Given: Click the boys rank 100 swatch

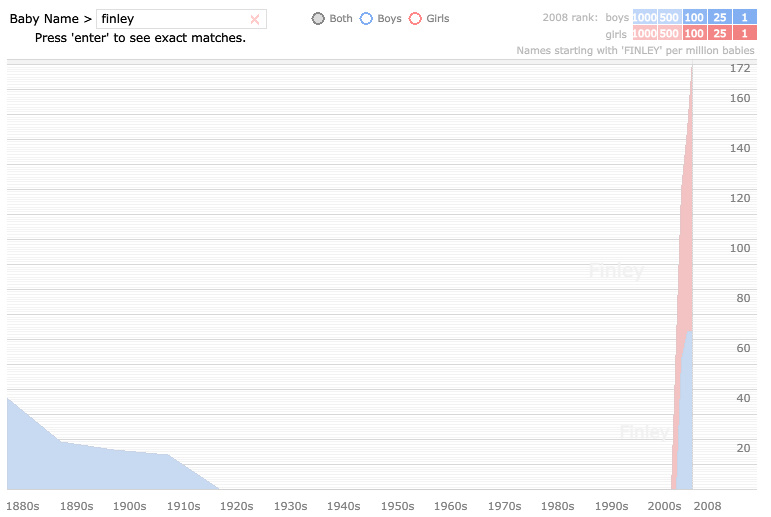Looking at the screenshot, I should click(x=694, y=18).
